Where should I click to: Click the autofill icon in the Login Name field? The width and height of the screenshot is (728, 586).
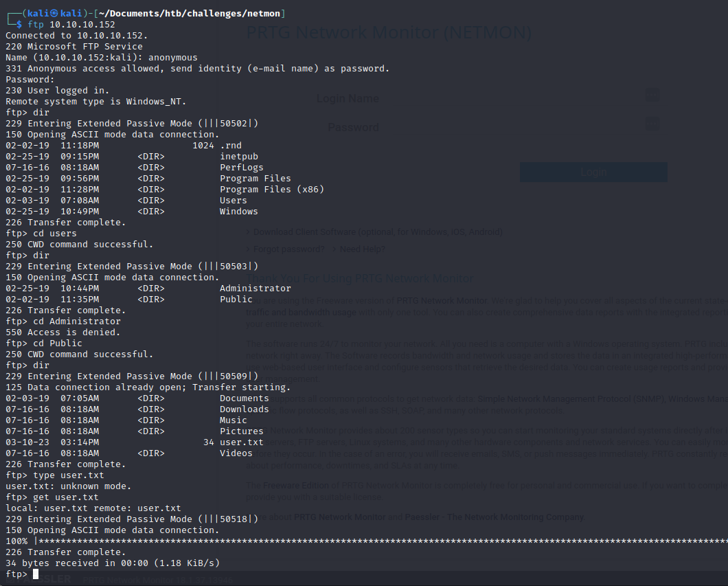pyautogui.click(x=652, y=95)
